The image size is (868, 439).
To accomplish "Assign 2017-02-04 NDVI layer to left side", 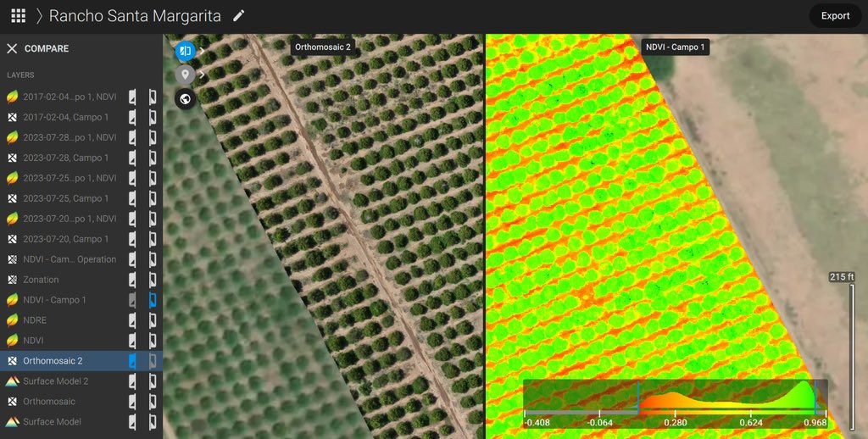I will click(132, 97).
